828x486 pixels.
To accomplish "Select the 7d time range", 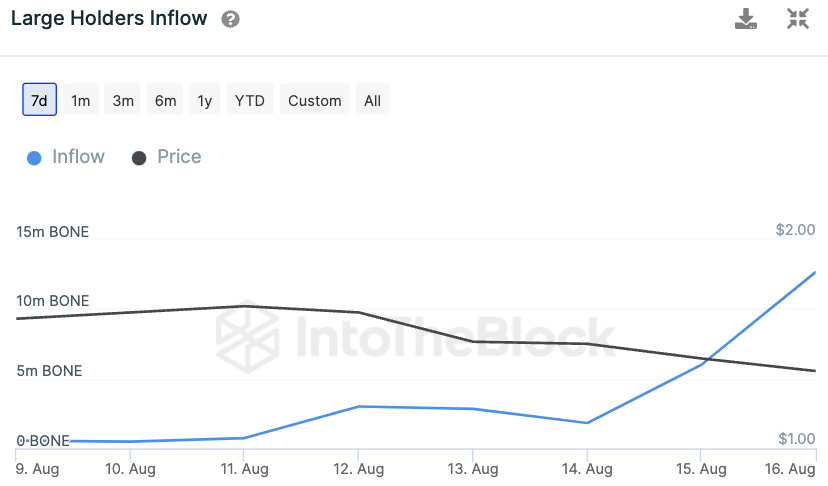I will click(39, 100).
